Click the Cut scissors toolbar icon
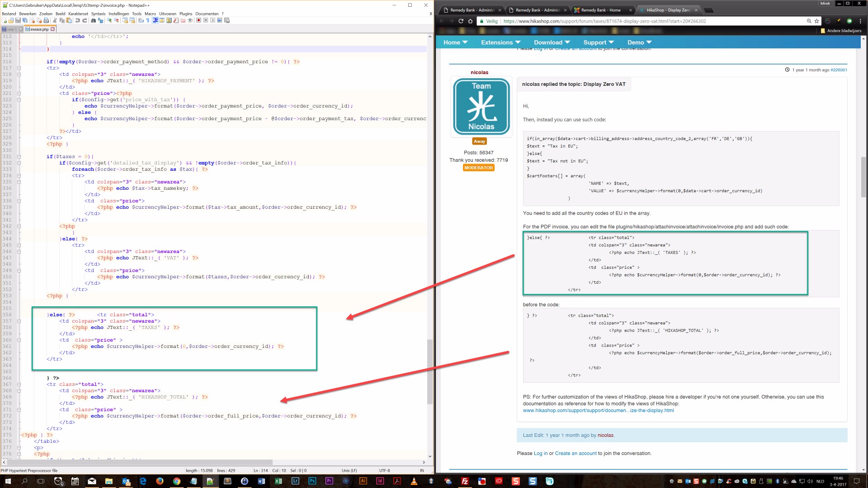Viewport: 868px width, 488px height. click(x=55, y=20)
